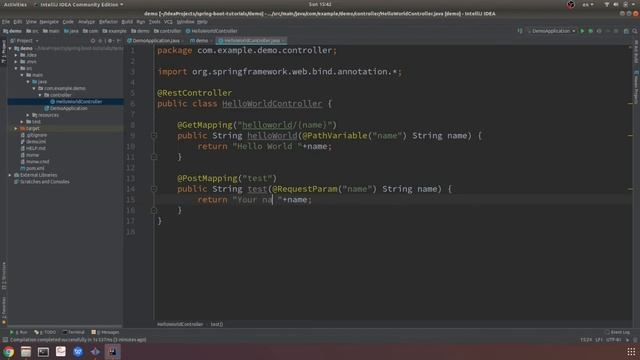Open Project Structure icon in the main toolbar

coord(626,31)
